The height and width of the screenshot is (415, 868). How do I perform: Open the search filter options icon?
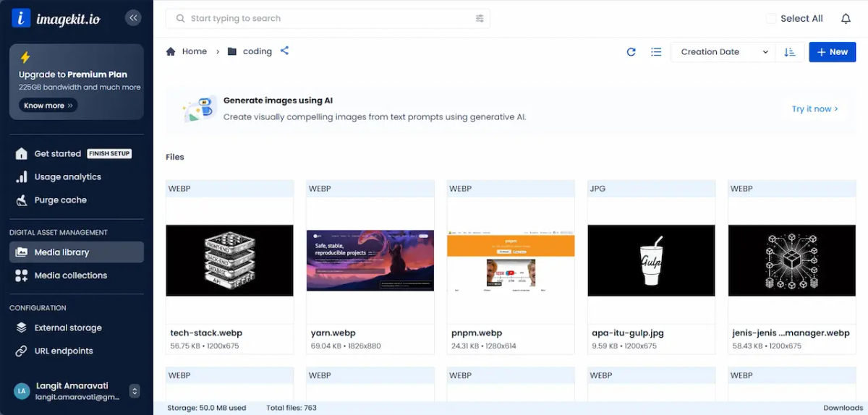pos(480,18)
